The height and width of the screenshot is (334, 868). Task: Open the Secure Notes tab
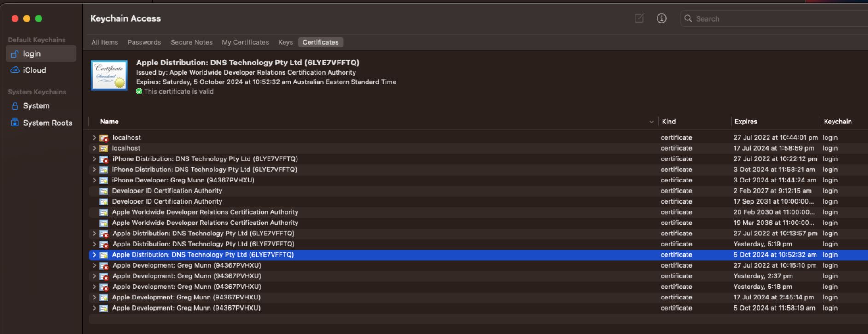click(192, 42)
